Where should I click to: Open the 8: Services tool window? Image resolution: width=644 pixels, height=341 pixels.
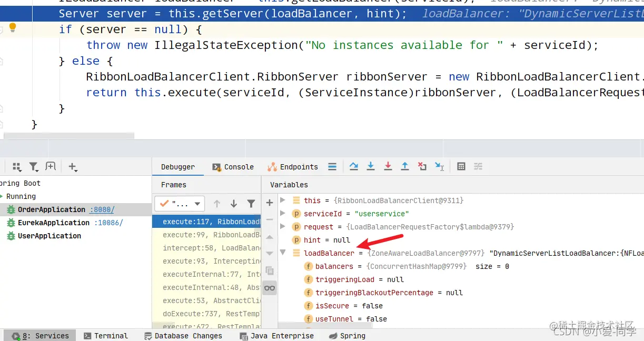coord(41,336)
